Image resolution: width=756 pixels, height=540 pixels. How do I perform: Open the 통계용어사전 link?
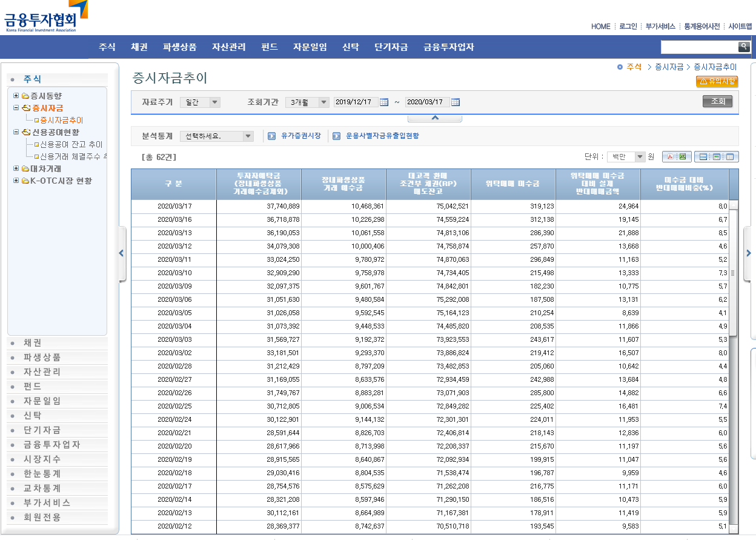[x=702, y=26]
